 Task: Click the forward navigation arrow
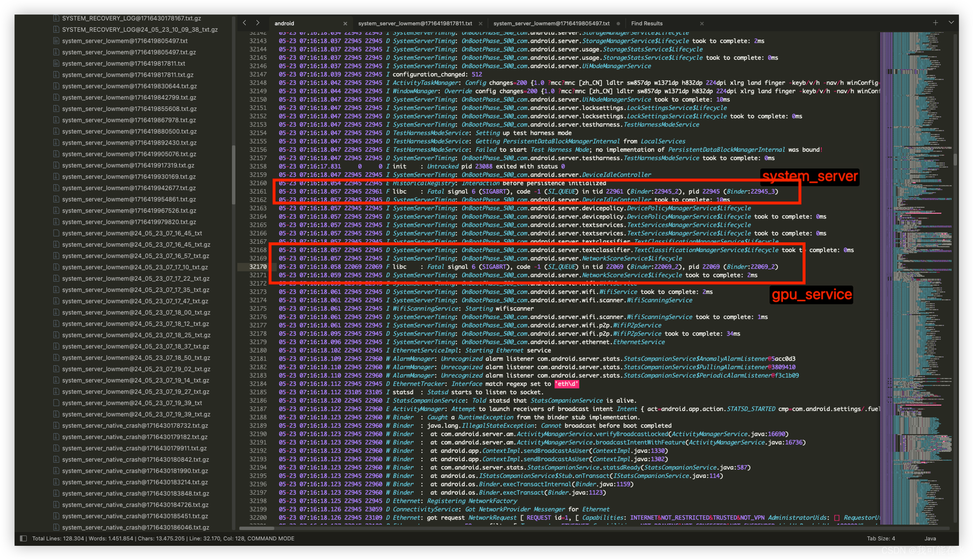(257, 23)
